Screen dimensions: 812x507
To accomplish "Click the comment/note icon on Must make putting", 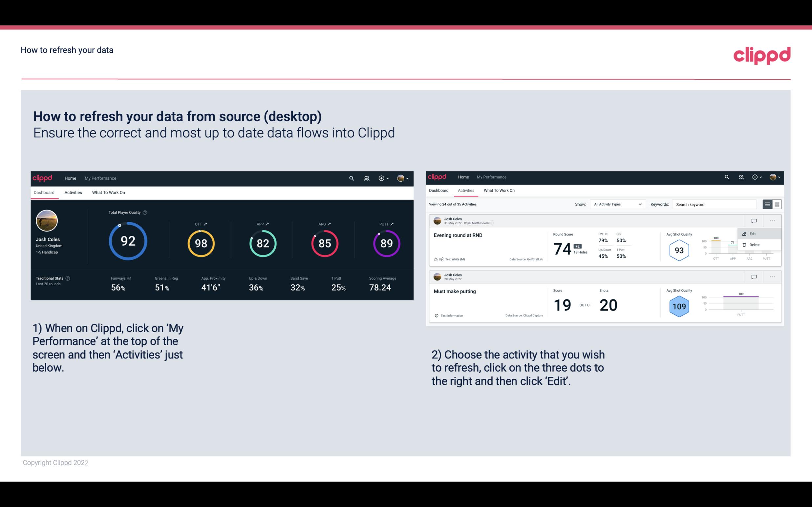I will coord(753,277).
